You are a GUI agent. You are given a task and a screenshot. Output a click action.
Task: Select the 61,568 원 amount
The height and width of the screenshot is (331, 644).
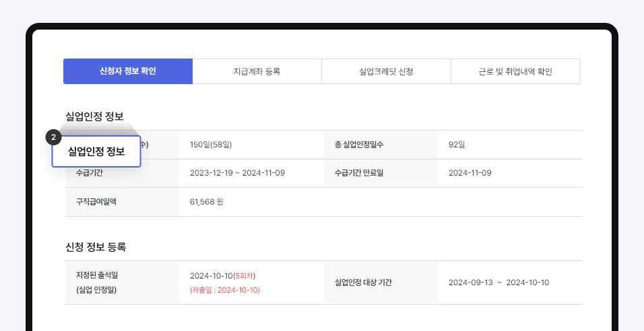point(207,201)
